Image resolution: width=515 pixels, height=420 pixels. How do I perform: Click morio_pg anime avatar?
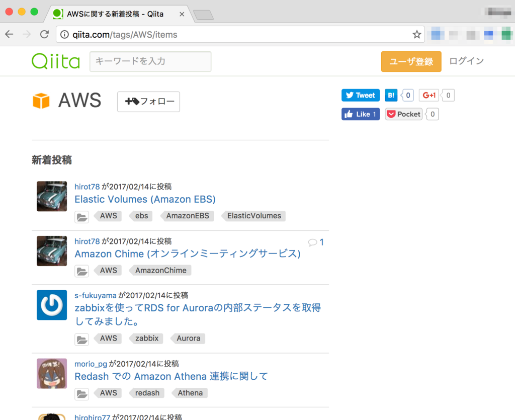pos(52,374)
